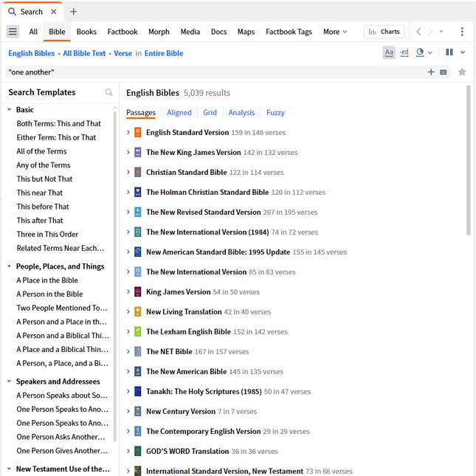The height and width of the screenshot is (476, 476).
Task: Star the current search as favorite
Action: point(462,72)
